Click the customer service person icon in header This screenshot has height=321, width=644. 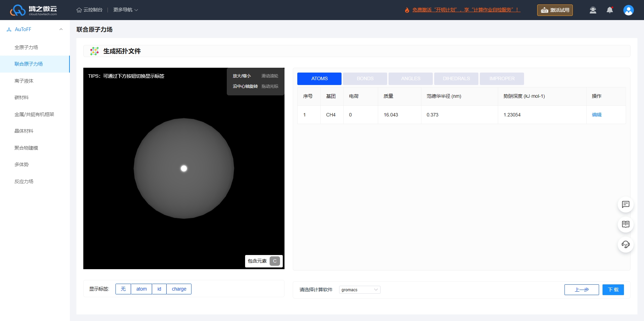(593, 10)
